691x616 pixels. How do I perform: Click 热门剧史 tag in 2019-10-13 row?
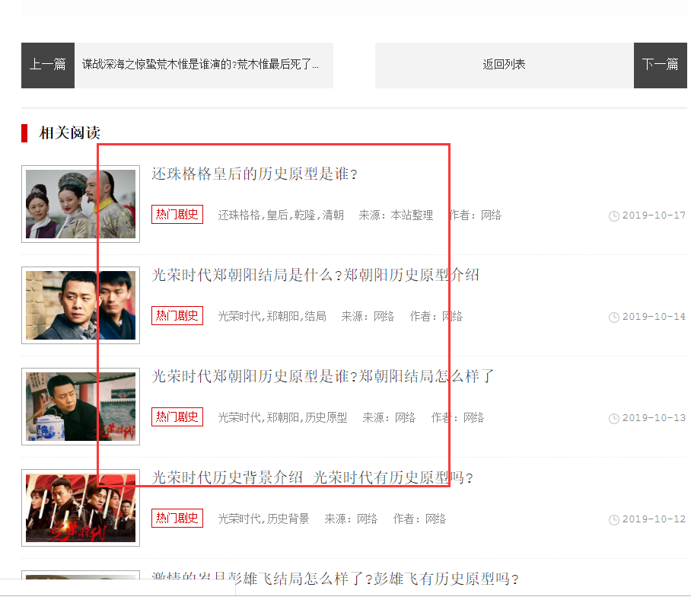[177, 417]
